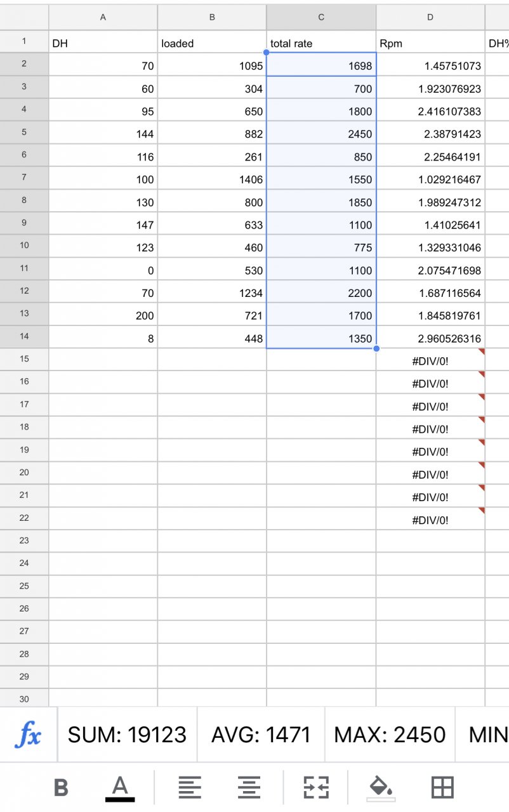Select cell containing 775
Screen dimensions: 509x812
click(x=321, y=246)
